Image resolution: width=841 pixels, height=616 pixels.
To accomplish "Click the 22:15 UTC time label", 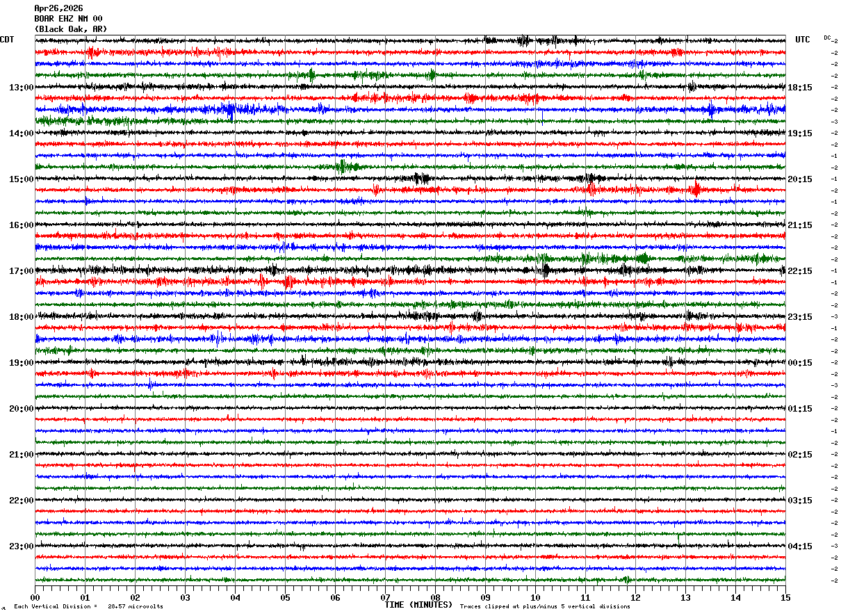I will (x=800, y=271).
